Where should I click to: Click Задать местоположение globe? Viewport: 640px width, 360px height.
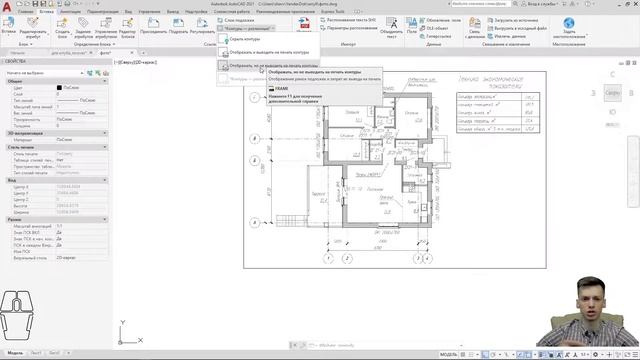tap(569, 28)
